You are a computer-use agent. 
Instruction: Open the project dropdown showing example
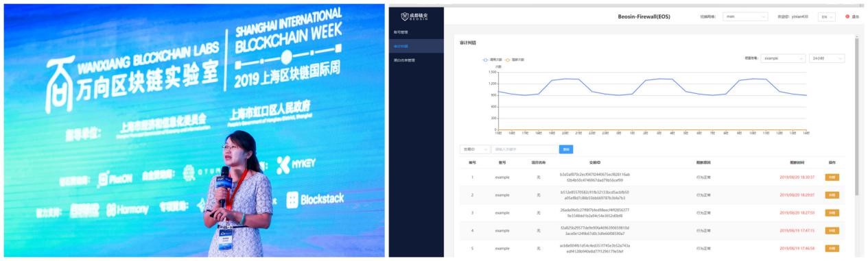pos(783,58)
